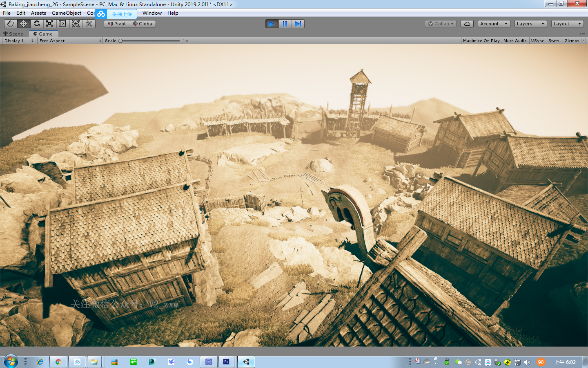Open the Layout dropdown
This screenshot has width=588, height=368.
[x=567, y=24]
